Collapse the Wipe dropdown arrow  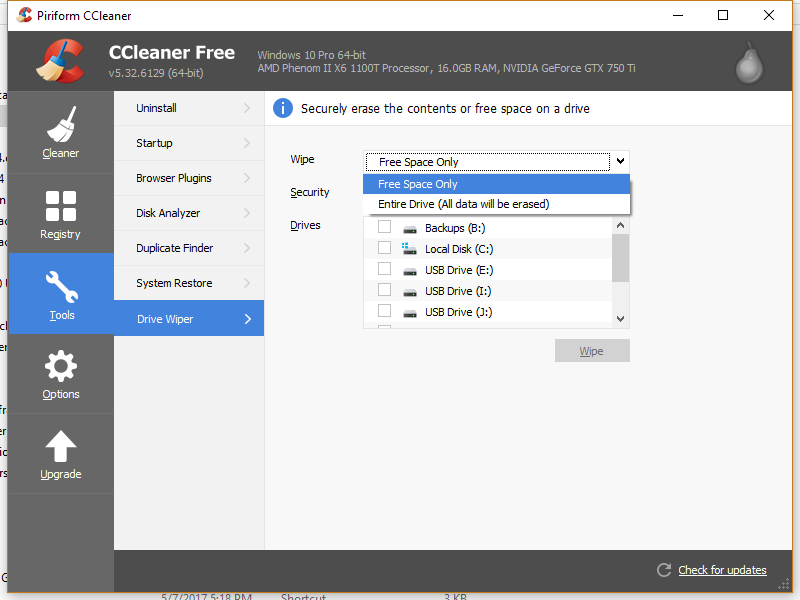[x=620, y=161]
